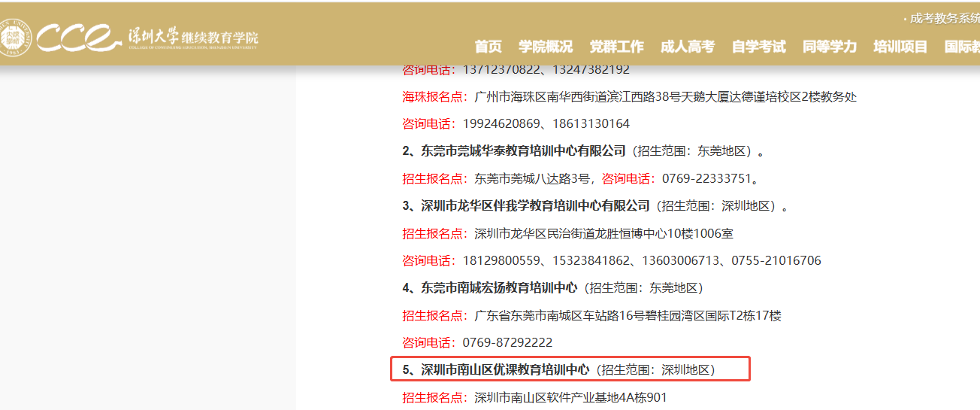Click address 深圳市龙华区民治街道龙胜恒博中心10楼1006室

(604, 233)
